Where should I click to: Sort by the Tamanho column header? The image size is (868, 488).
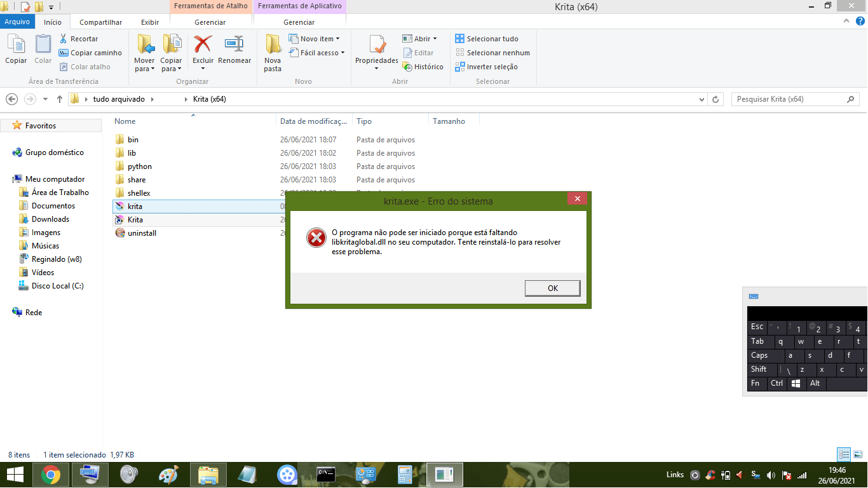tap(454, 121)
